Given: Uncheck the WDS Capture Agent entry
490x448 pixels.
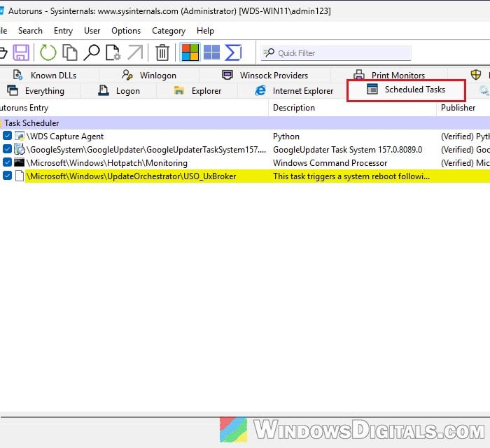Looking at the screenshot, I should coord(7,136).
